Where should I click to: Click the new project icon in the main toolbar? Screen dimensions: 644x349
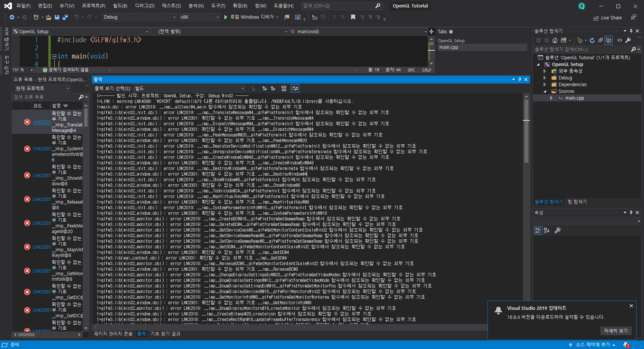click(36, 17)
